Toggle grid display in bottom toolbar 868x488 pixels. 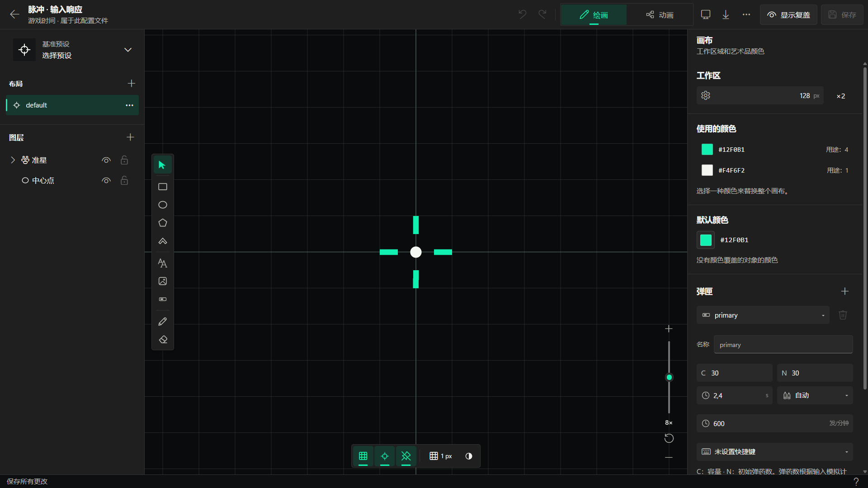click(363, 456)
